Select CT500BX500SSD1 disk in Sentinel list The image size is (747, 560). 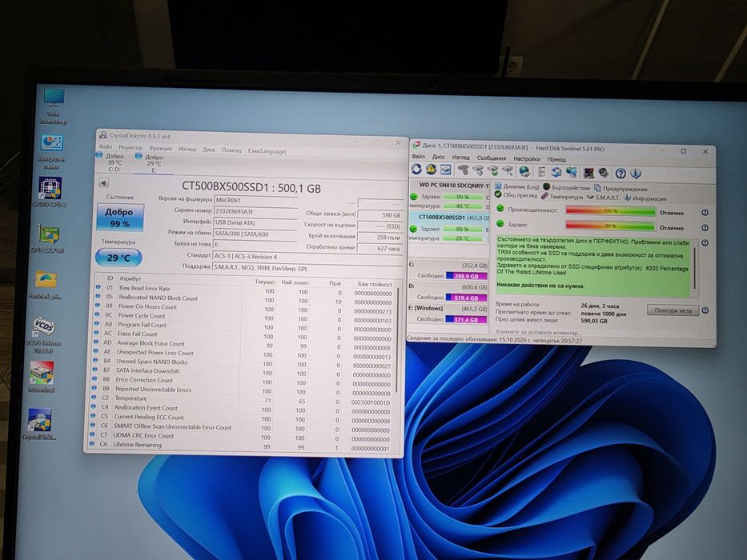pyautogui.click(x=449, y=227)
